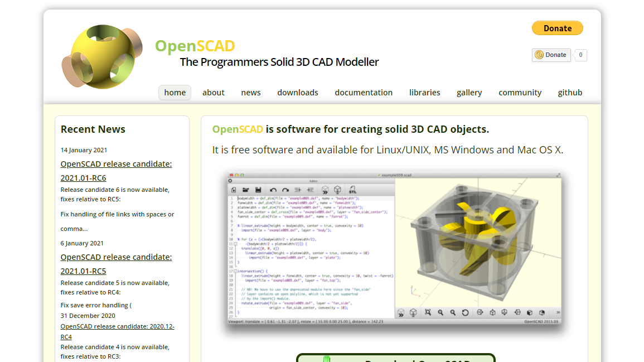Open the 2021.01-RC6 release candidate article
The image size is (644, 362).
[x=116, y=171]
